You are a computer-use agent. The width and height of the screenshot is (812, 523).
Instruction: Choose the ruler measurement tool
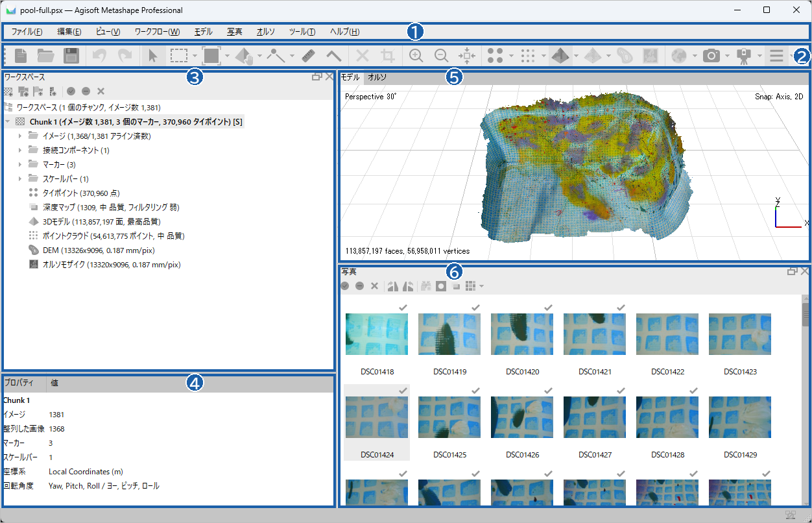(308, 56)
